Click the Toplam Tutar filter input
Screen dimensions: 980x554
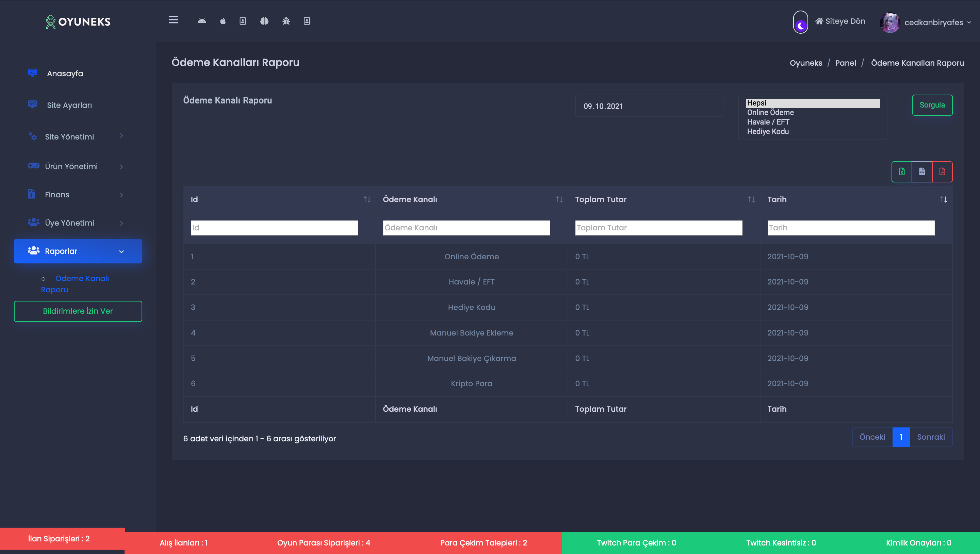click(x=658, y=228)
